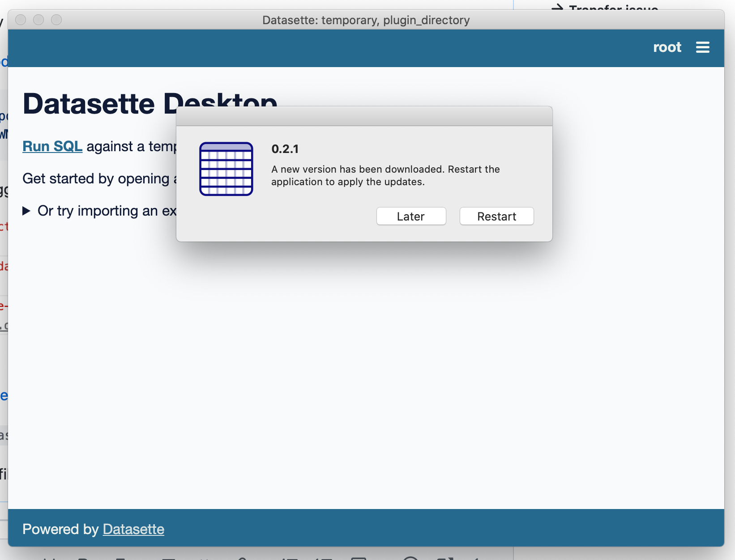Click the Datasette table icon in dialog
735x560 pixels.
click(x=226, y=169)
